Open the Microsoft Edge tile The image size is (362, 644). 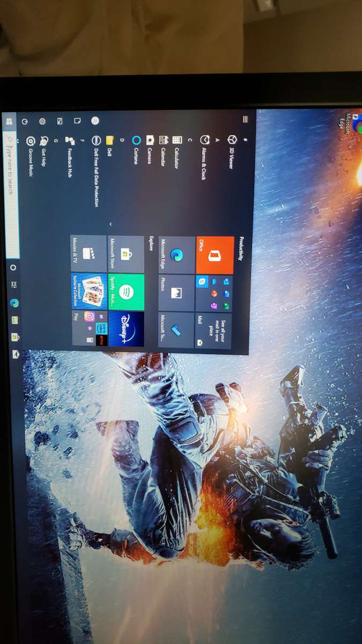[177, 255]
